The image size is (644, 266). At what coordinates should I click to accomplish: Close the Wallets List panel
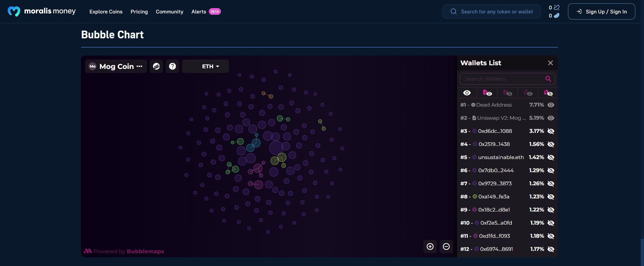click(x=551, y=63)
